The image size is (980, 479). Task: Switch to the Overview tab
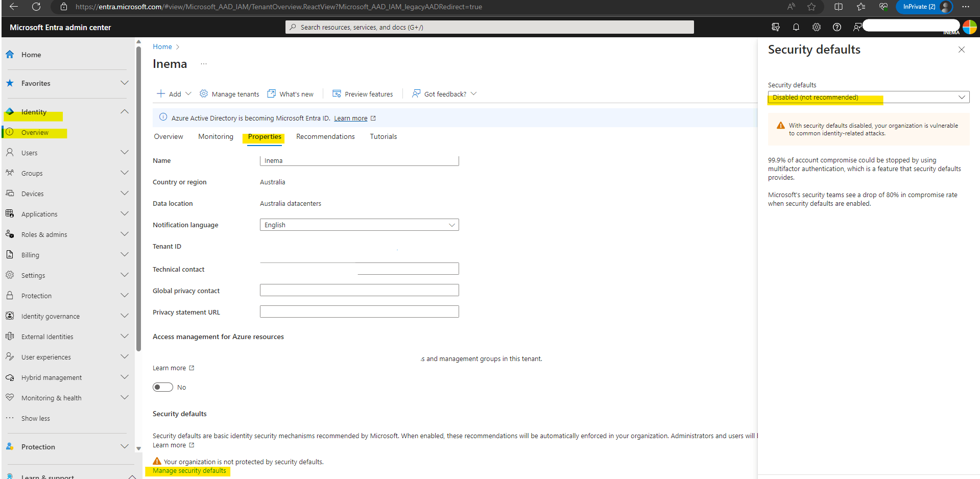click(169, 136)
